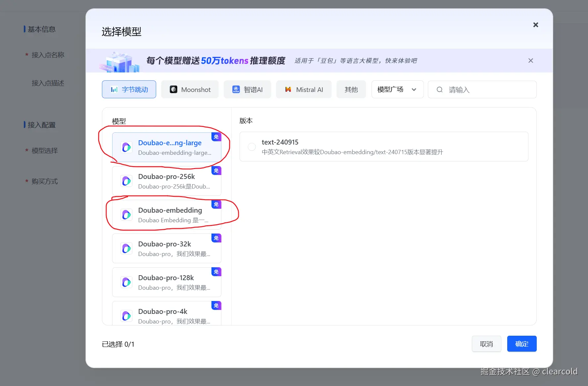Click the 免 badge on Doubao-e...ng-large

tap(216, 137)
